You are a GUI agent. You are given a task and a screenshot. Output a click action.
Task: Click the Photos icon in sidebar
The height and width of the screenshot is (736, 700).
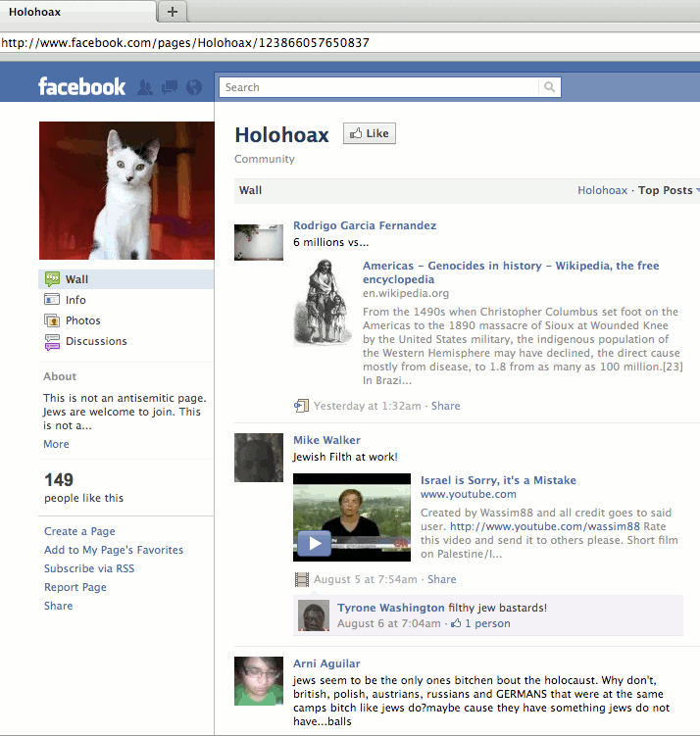52,320
